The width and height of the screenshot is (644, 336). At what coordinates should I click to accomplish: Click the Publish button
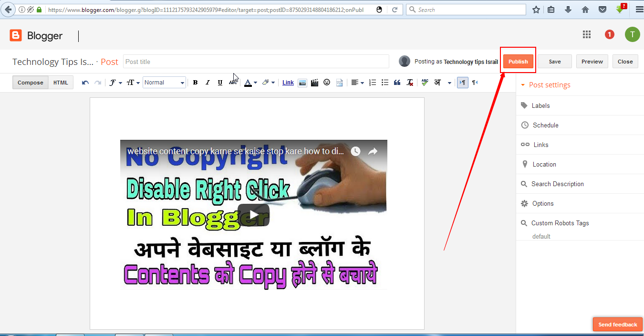point(518,62)
